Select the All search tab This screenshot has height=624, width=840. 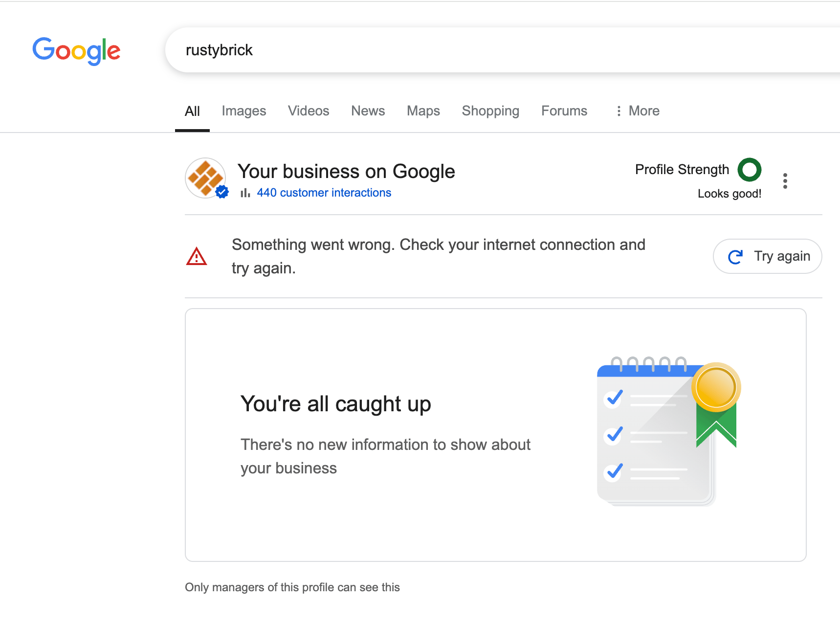192,111
